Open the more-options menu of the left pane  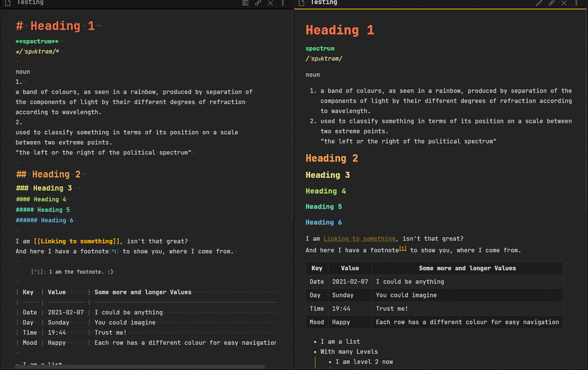283,3
